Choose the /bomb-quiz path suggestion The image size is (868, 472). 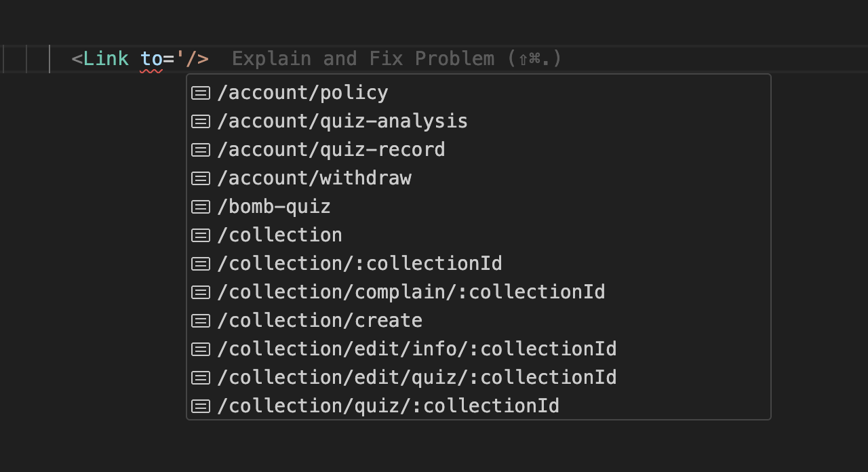click(x=479, y=206)
